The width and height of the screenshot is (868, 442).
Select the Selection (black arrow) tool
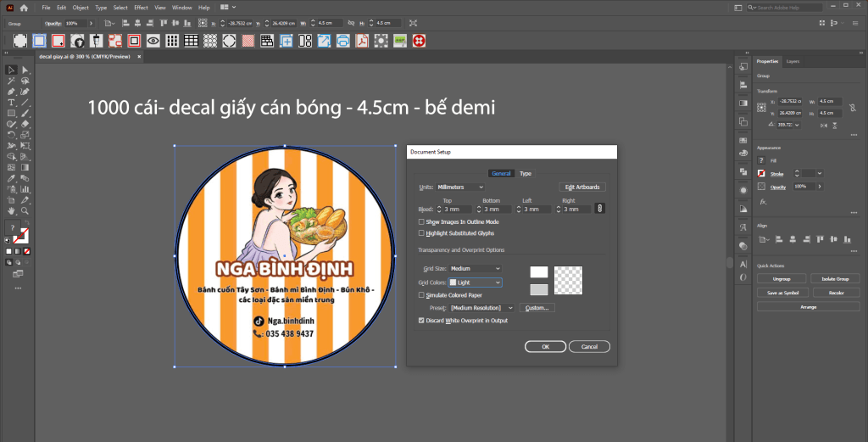11,70
